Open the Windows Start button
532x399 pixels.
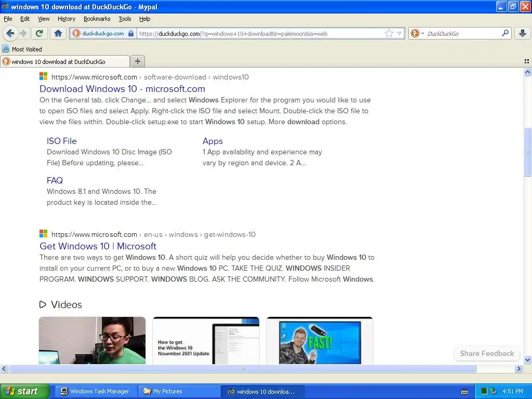[x=24, y=391]
